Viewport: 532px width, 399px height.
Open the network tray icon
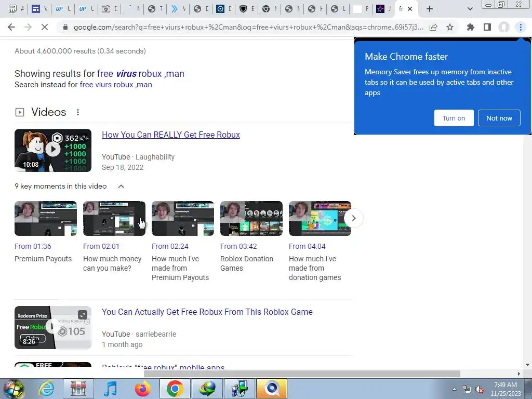tap(467, 390)
